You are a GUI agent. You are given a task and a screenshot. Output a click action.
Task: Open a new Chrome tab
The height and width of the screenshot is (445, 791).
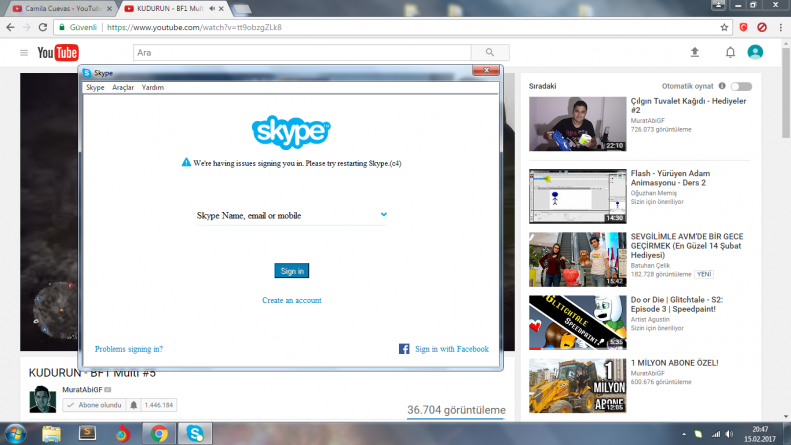[242, 9]
